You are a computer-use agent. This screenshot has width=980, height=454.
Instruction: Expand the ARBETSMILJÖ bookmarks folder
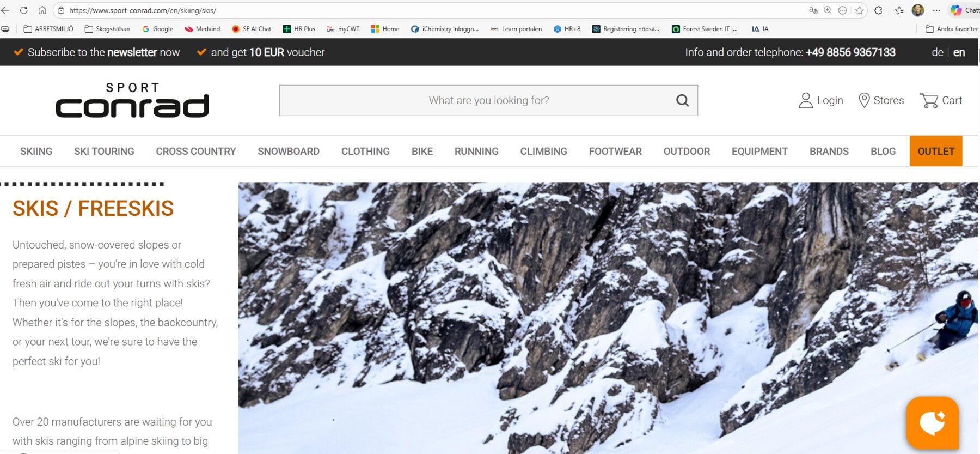pyautogui.click(x=48, y=29)
